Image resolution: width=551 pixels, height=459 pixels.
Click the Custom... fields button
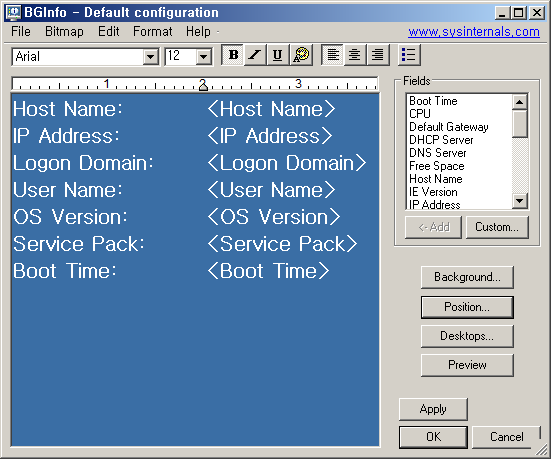click(497, 227)
